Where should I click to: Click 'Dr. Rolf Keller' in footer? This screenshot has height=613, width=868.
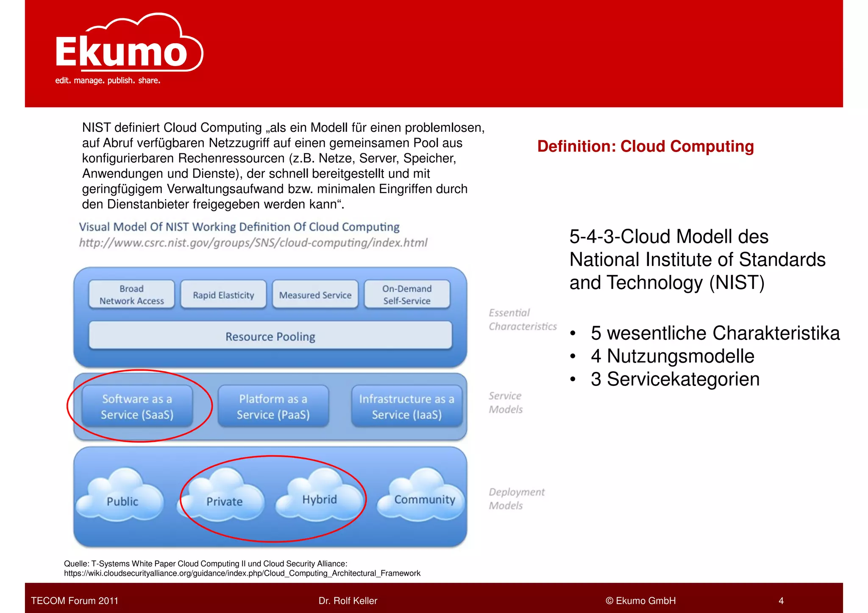pos(348,601)
